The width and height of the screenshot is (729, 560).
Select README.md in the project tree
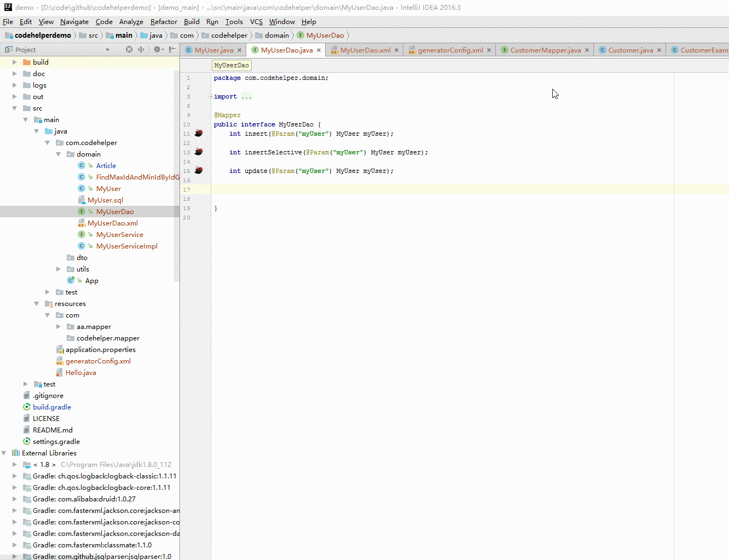[x=53, y=430]
